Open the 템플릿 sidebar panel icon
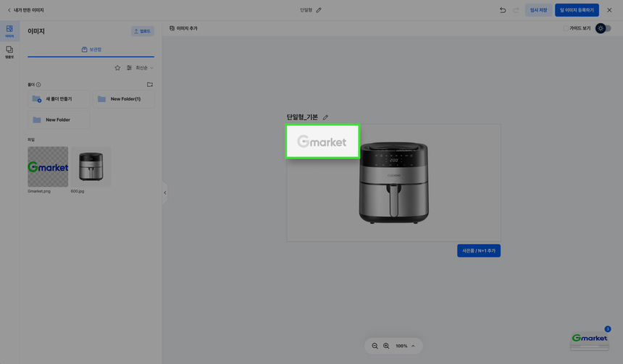The image size is (623, 364). (9, 52)
